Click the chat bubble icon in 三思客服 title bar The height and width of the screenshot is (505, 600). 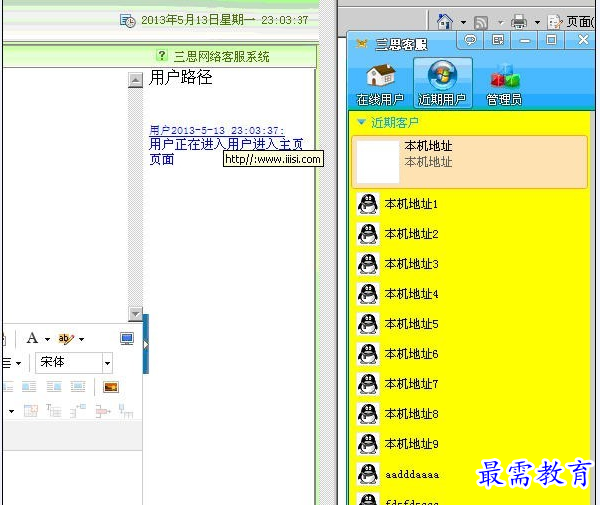(470, 40)
